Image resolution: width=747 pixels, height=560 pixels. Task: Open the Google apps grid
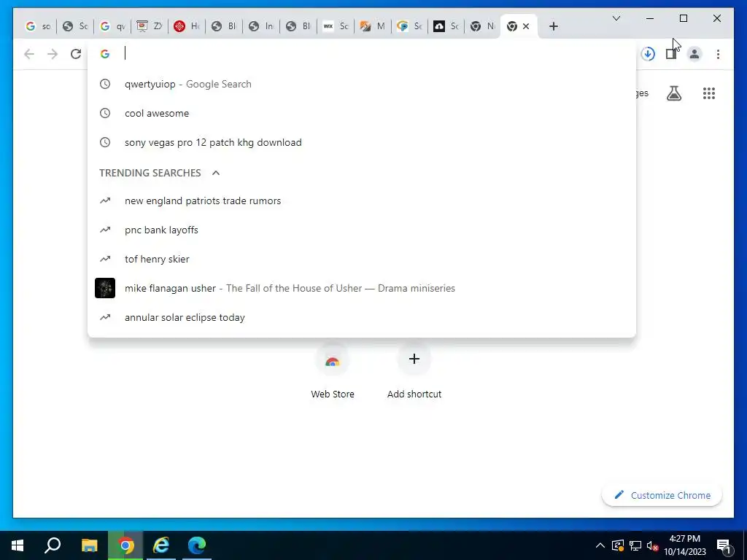709,93
